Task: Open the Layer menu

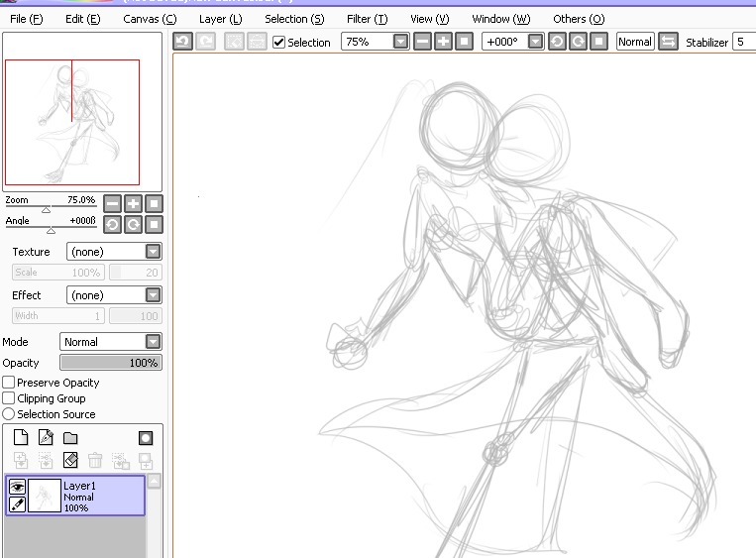Action: pyautogui.click(x=220, y=19)
